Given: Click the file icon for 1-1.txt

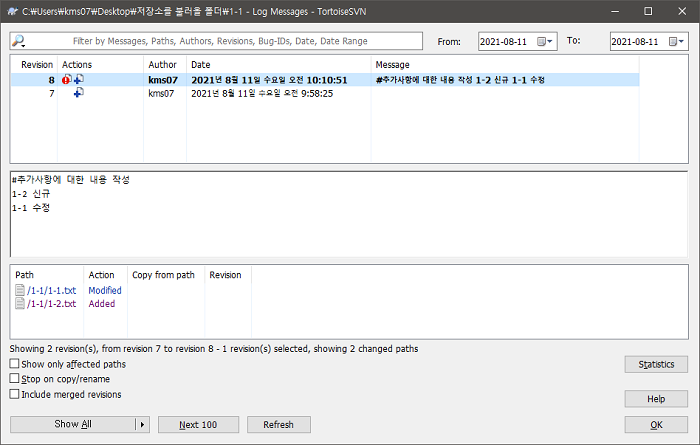Looking at the screenshot, I should [21, 290].
